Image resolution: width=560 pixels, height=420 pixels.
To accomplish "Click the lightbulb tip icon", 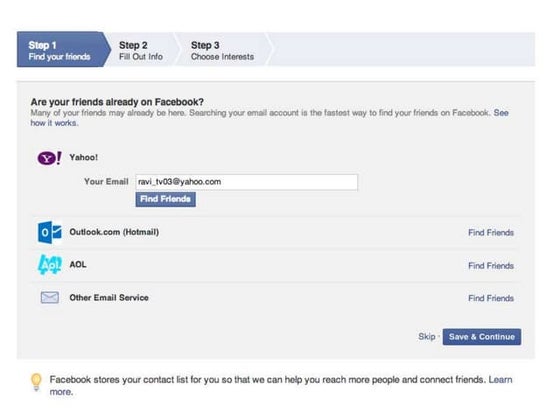I will pyautogui.click(x=36, y=382).
